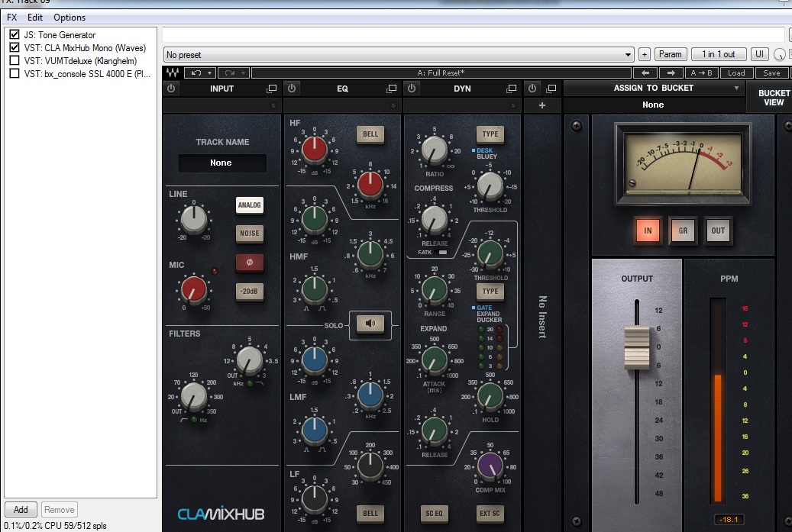This screenshot has width=792, height=532.
Task: Add an insert with the plus icon
Action: [x=542, y=105]
